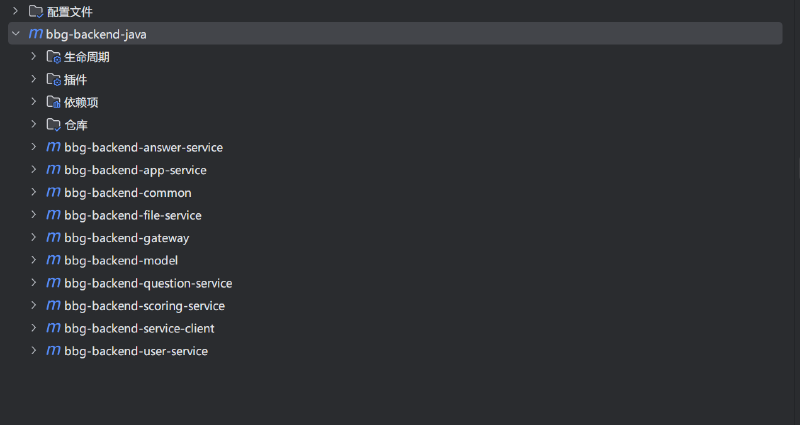Click the 配置文件 profiles folder icon

click(36, 11)
